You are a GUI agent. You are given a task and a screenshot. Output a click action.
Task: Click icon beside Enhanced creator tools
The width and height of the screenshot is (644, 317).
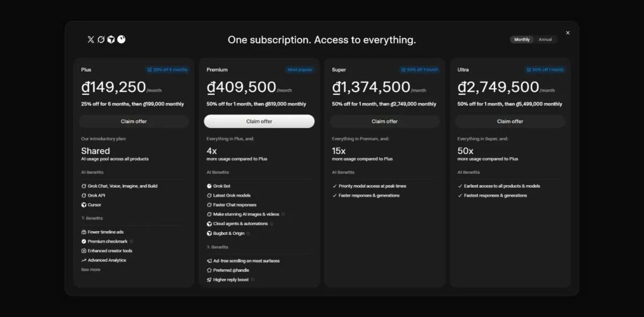(x=84, y=251)
